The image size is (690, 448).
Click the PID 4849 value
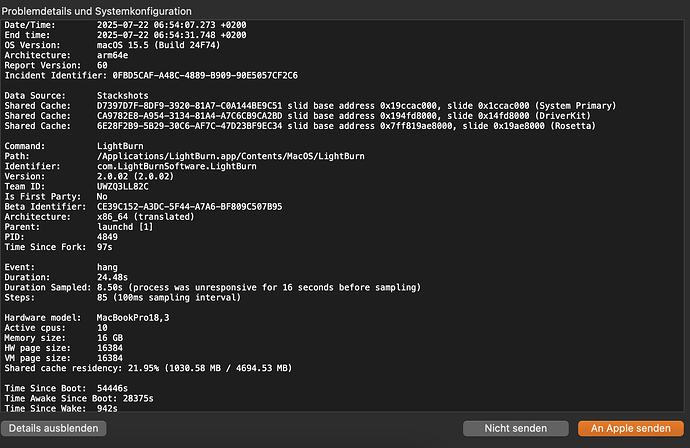pyautogui.click(x=108, y=237)
